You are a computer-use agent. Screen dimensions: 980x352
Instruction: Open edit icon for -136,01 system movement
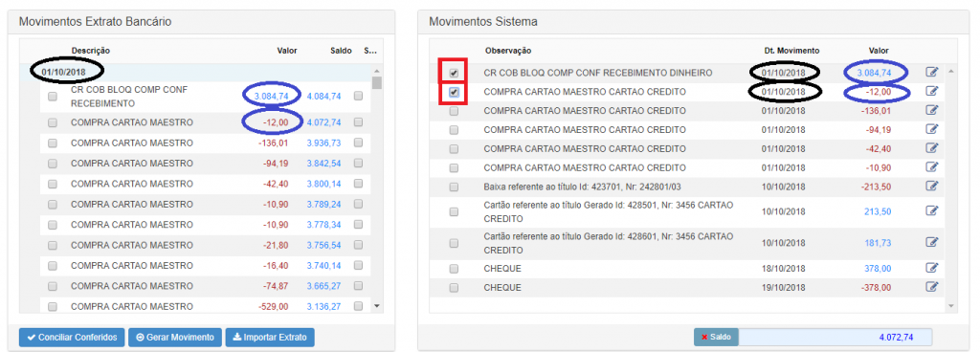click(932, 110)
